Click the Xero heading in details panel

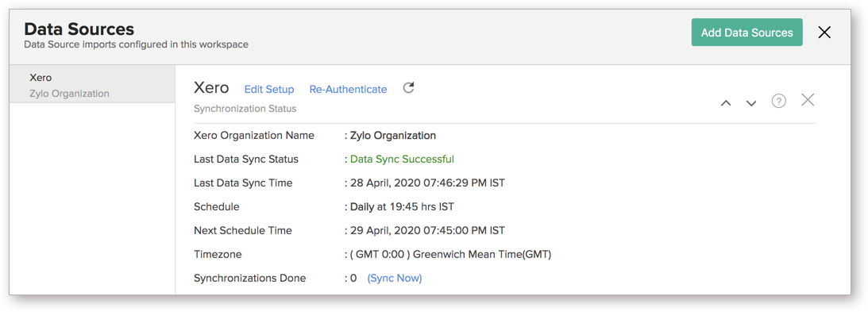click(x=211, y=87)
